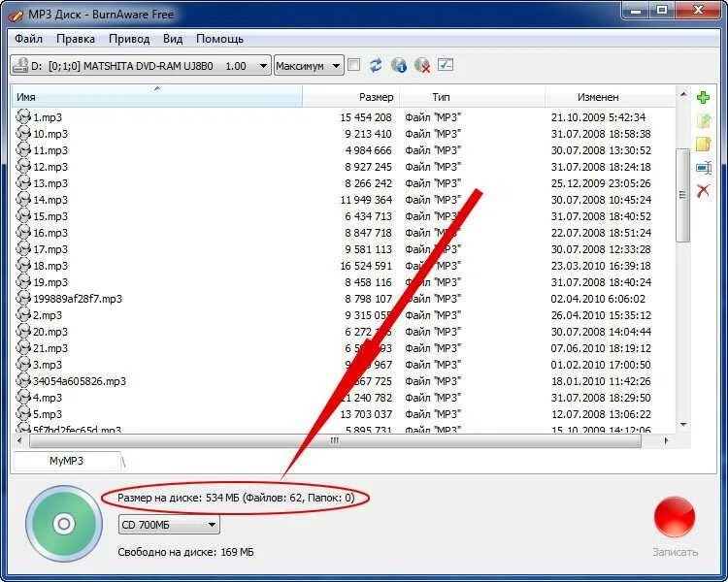Select the file 18.mp3

click(50, 266)
